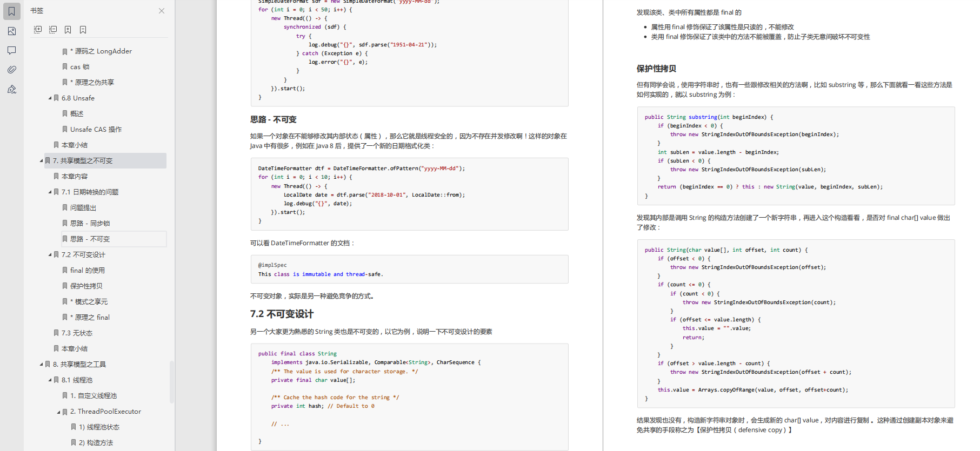Open bookmark 8. 共享模型之工具
Viewport: 980px width, 451px height.
tap(79, 365)
